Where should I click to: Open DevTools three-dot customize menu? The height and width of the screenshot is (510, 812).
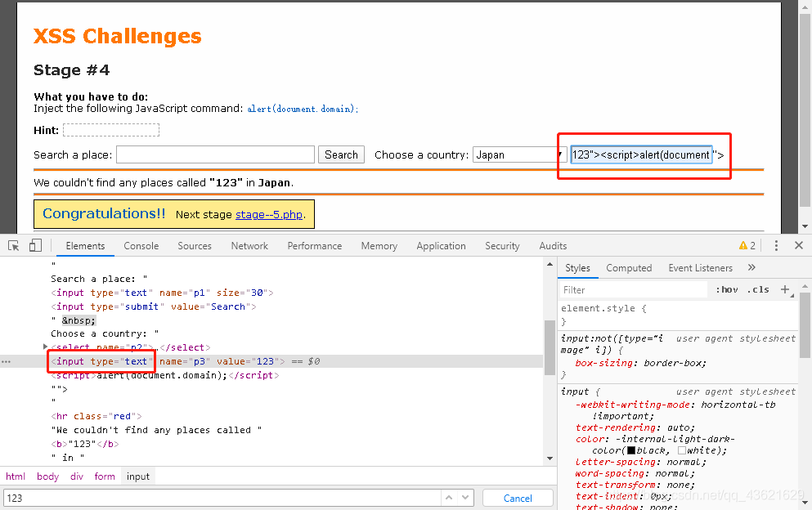tap(776, 246)
